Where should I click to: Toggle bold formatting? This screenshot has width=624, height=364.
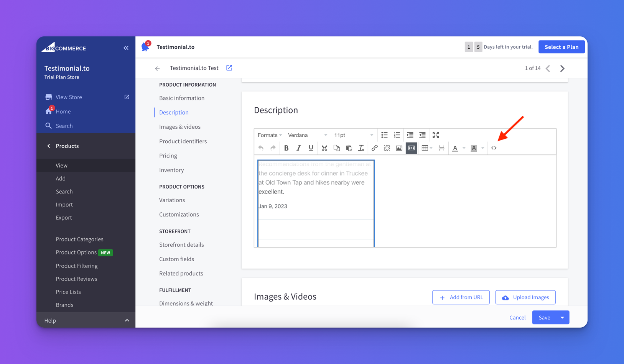286,148
